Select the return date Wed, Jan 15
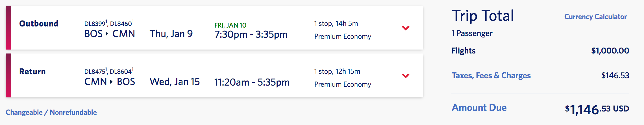 tap(175, 82)
